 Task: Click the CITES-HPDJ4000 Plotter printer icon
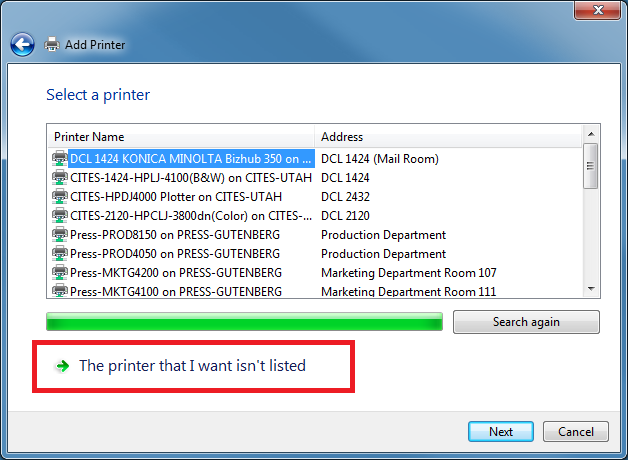tap(60, 196)
